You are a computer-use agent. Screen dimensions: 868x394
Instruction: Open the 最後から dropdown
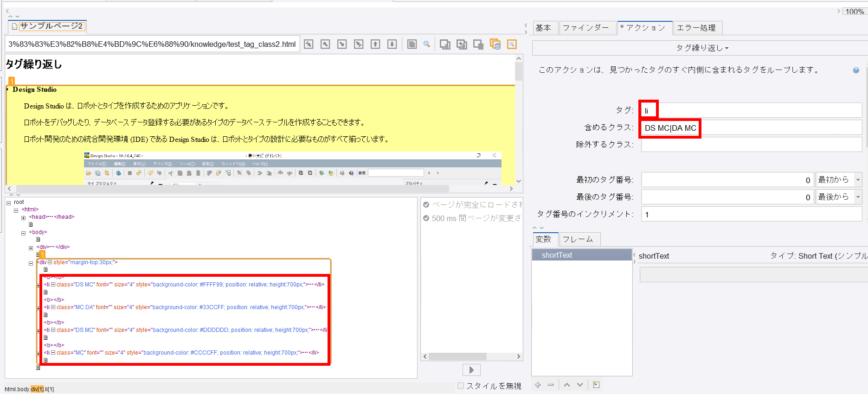coord(838,197)
